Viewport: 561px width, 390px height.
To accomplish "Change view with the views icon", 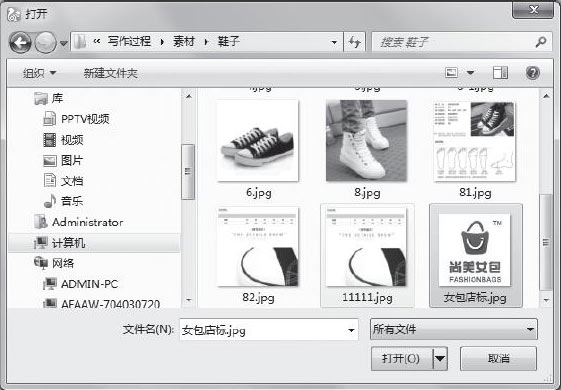I will click(452, 73).
